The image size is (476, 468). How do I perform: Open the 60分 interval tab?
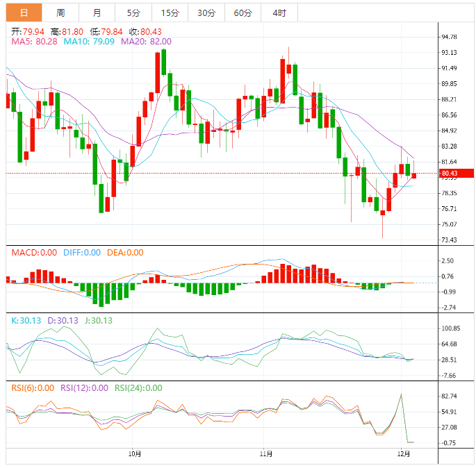[243, 12]
